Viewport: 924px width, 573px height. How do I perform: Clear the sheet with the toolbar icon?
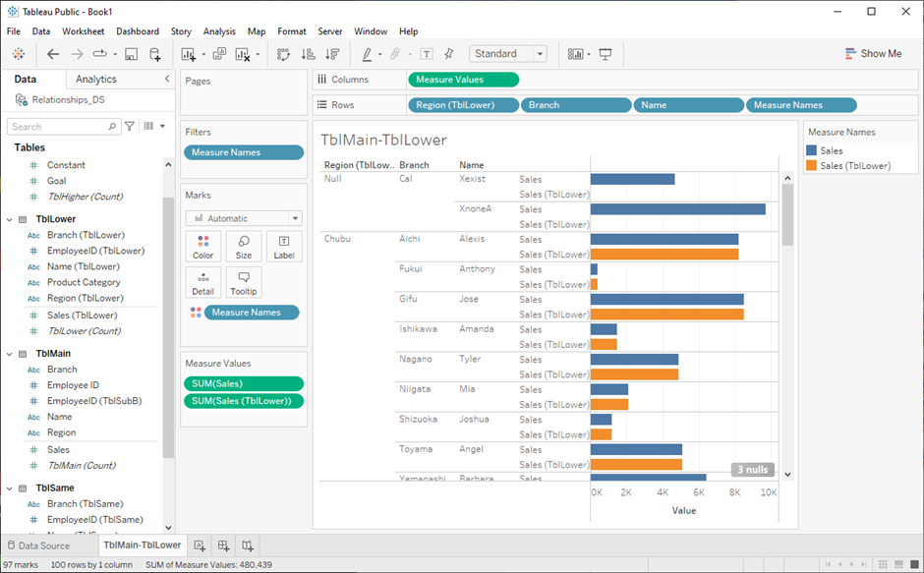242,54
